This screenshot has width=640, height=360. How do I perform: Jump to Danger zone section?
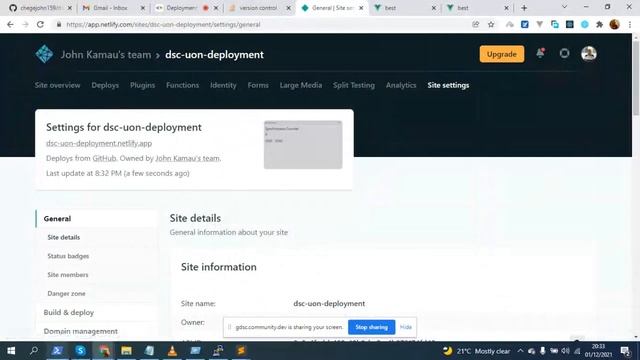pyautogui.click(x=66, y=293)
